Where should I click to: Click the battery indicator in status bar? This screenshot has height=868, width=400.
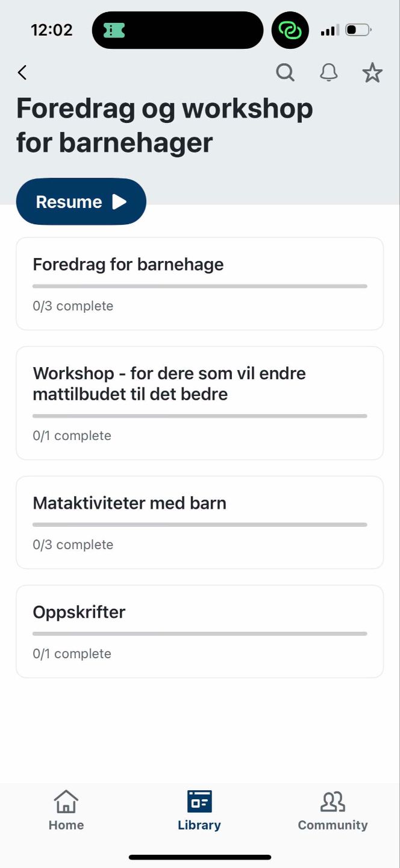pos(358,30)
